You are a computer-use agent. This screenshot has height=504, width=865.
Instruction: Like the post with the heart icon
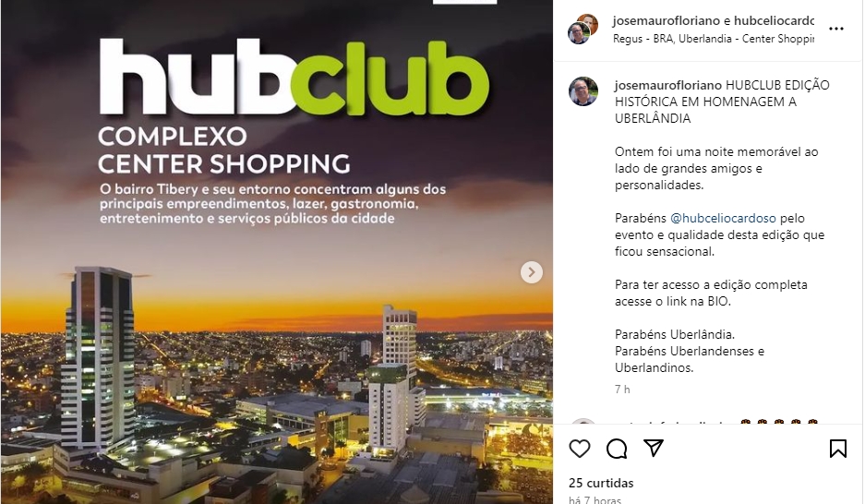[579, 449]
